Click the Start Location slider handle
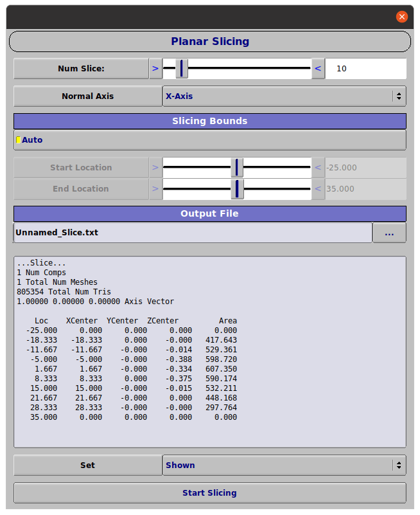Image resolution: width=420 pixels, height=515 pixels. (237, 168)
